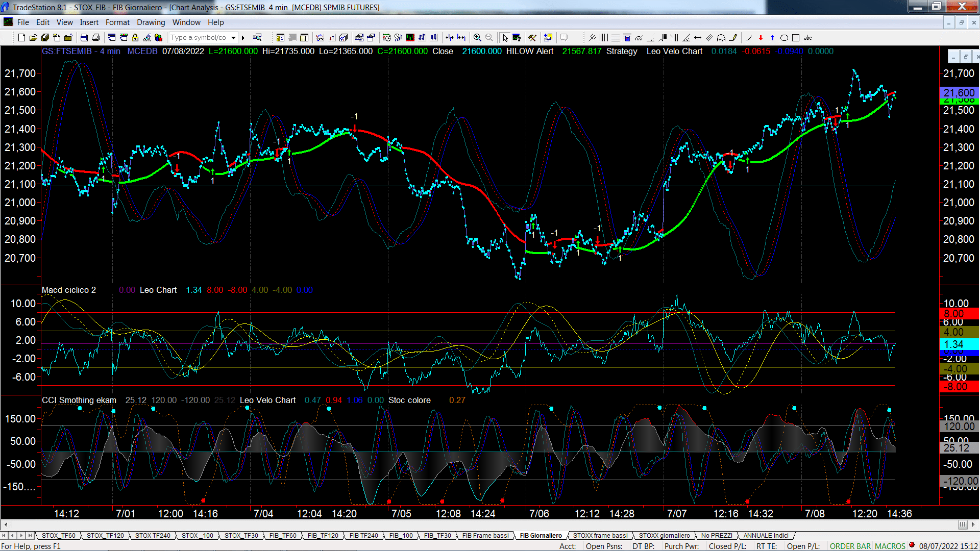Select the vertical lines drawing tool
This screenshot has width=980, height=551.
(604, 38)
